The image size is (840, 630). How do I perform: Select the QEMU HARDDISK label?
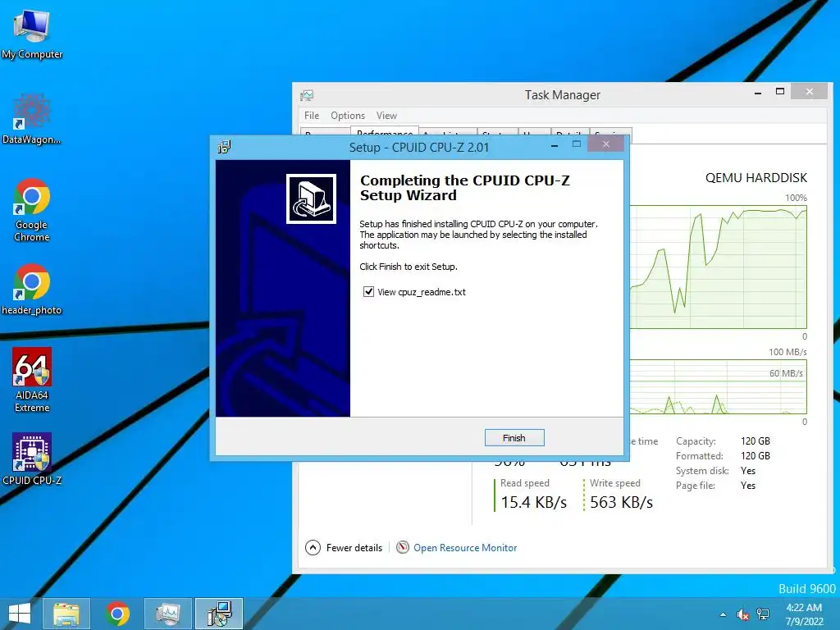[x=756, y=178]
